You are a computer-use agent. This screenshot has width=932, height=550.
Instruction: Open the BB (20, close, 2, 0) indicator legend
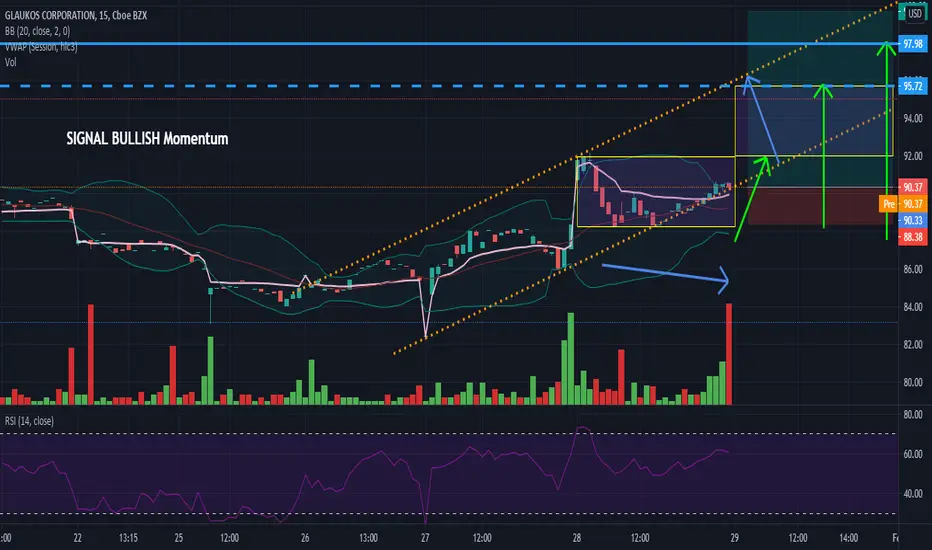(x=37, y=31)
